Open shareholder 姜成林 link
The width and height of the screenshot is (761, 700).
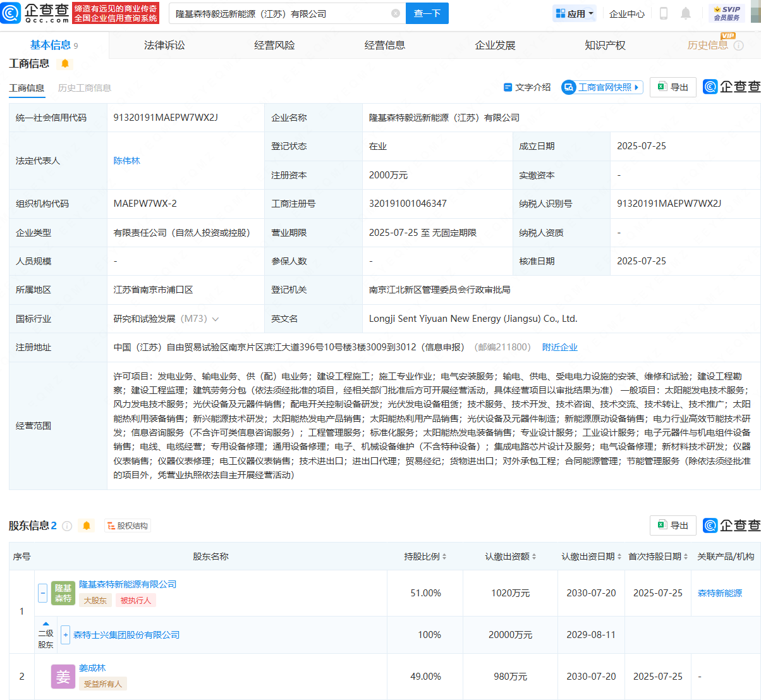92,668
